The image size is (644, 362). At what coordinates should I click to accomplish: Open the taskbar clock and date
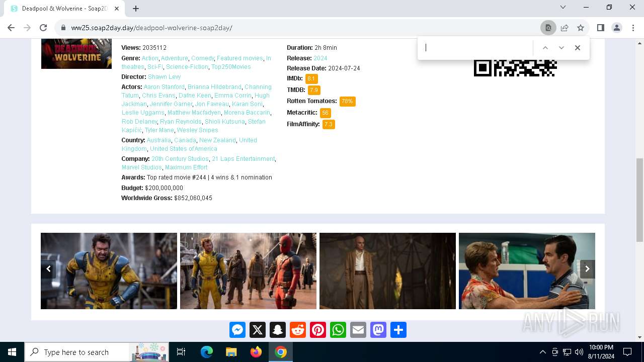(x=601, y=352)
